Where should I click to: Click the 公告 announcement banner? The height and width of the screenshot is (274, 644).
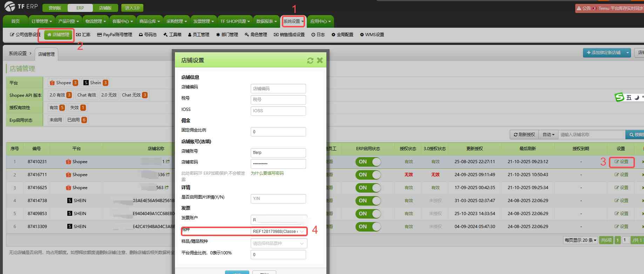610,8
